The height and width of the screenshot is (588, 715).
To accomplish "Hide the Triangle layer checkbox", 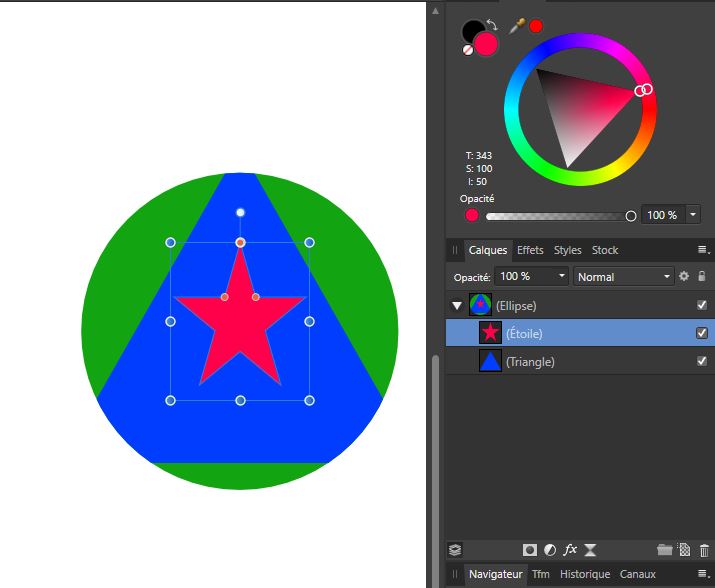I will coord(702,361).
